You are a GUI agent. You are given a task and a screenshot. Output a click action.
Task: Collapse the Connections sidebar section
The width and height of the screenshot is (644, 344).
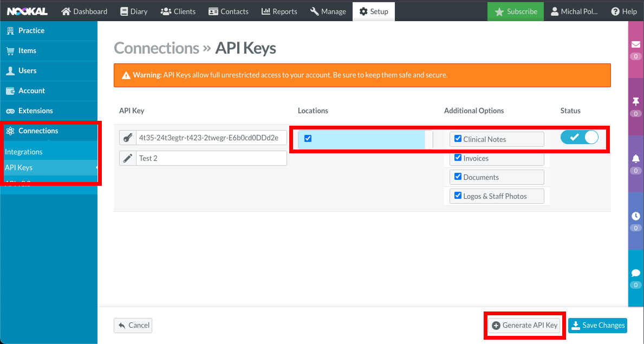pyautogui.click(x=49, y=131)
